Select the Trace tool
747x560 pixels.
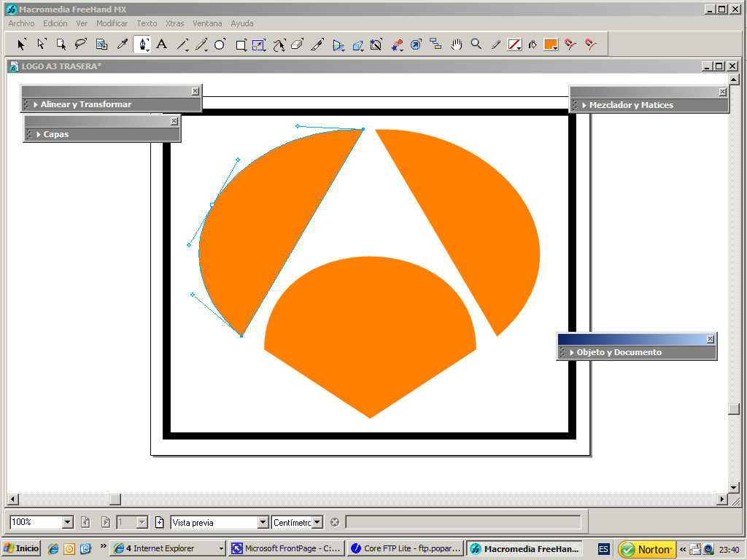376,44
